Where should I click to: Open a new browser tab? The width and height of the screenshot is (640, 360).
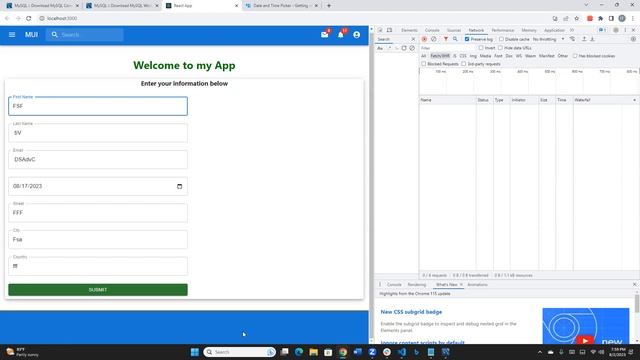[329, 6]
